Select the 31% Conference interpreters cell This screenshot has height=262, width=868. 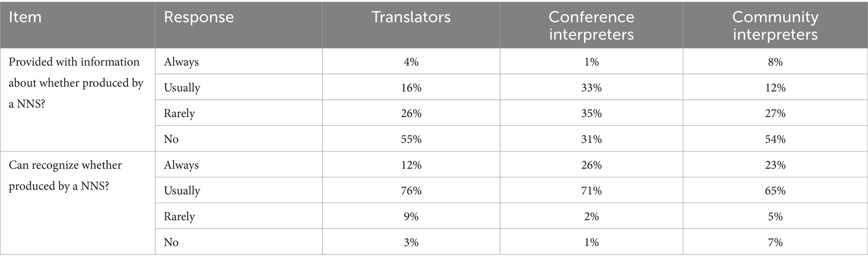591,139
